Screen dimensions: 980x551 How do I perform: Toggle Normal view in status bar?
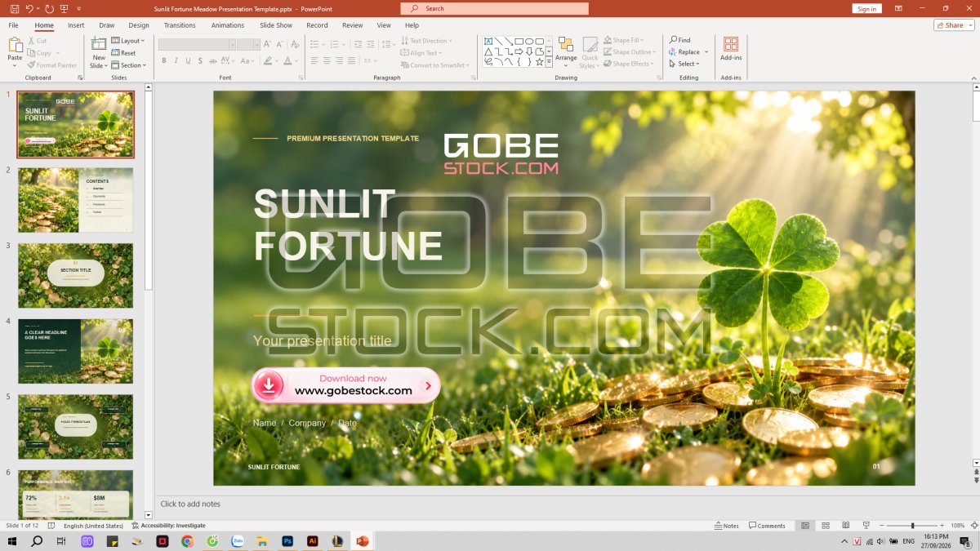tap(805, 526)
